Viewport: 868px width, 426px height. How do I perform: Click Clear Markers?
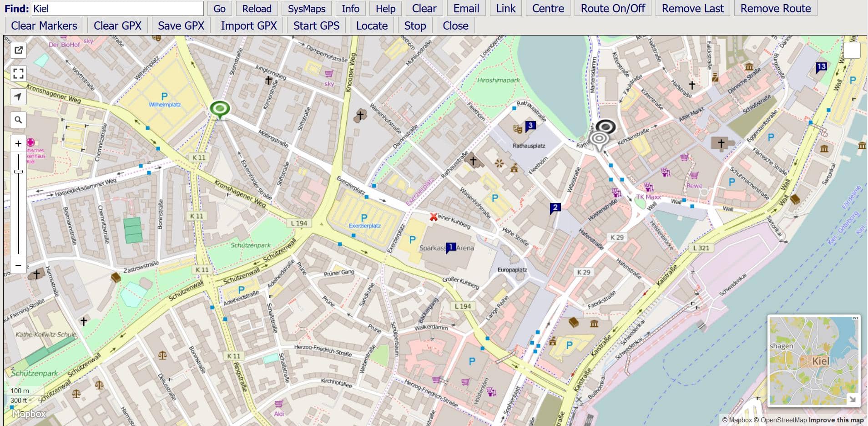(x=44, y=26)
